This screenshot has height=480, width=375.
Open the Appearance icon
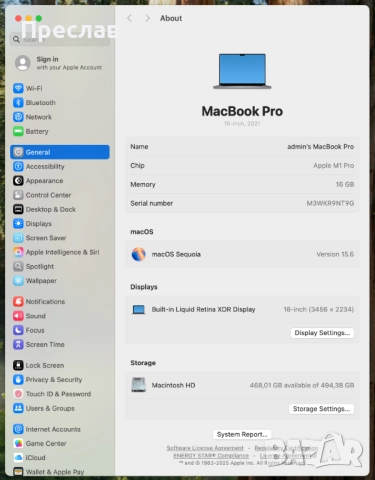(18, 181)
